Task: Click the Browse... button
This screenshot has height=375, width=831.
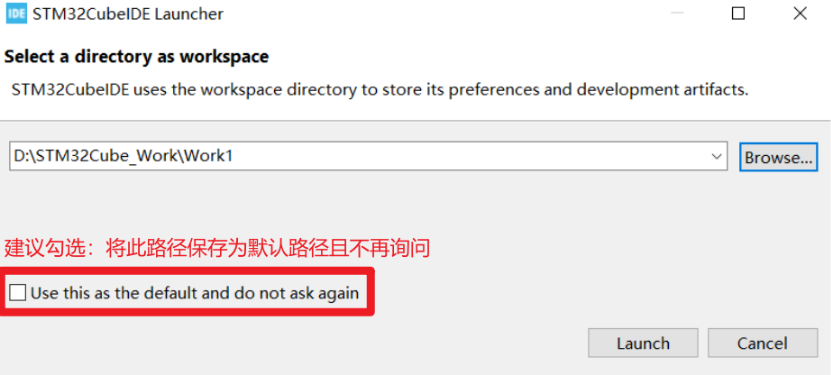Action: [x=778, y=157]
